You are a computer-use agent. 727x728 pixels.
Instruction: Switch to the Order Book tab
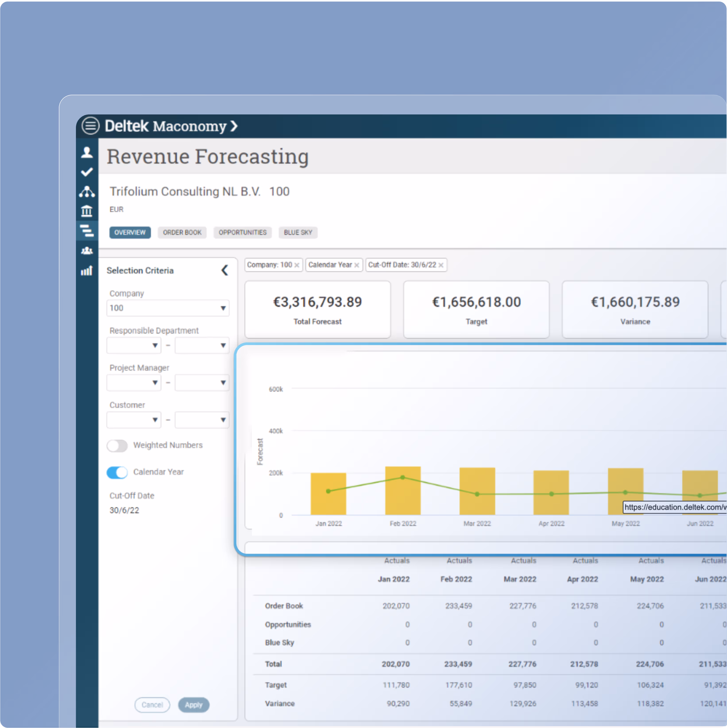(x=182, y=232)
